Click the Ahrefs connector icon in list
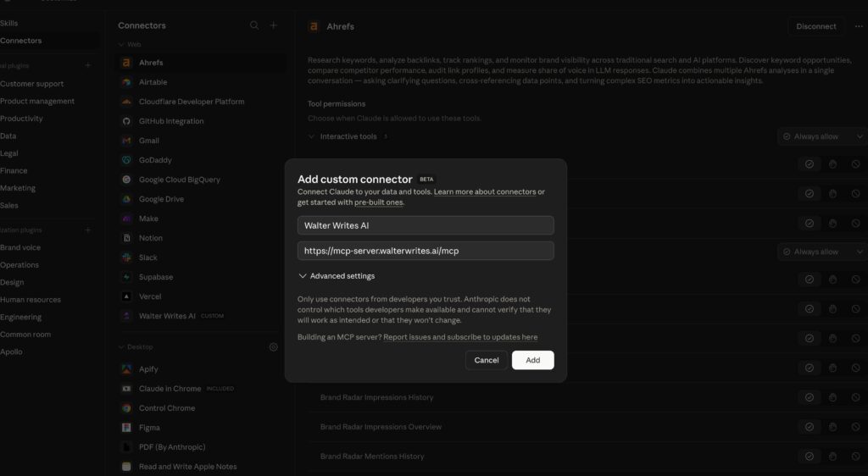868x476 pixels. (126, 63)
